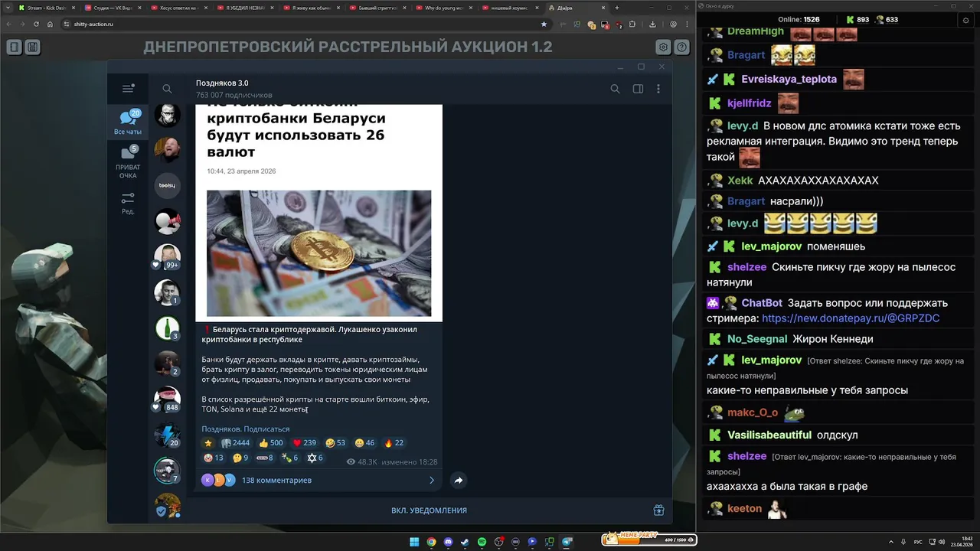This screenshot has width=980, height=551.
Task: Open the three-dot channel options menu
Action: 658,89
